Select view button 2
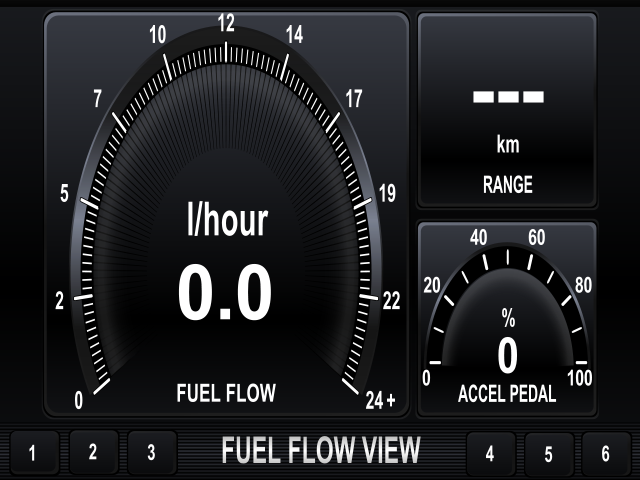Viewport: 640px width, 480px height. pos(93,452)
